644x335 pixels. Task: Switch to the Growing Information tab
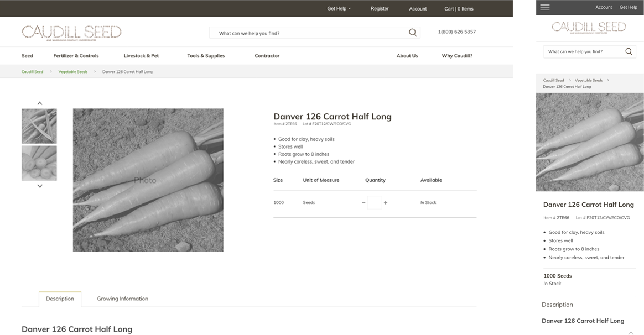[122, 299]
